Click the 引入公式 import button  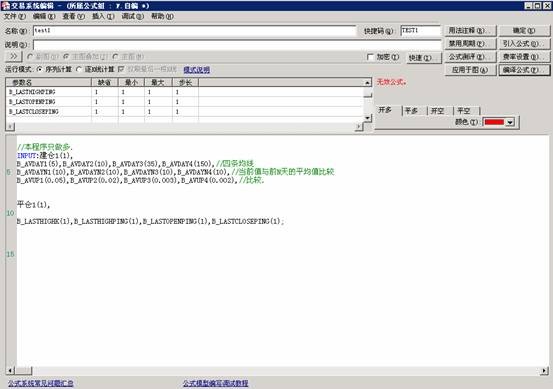(x=524, y=44)
